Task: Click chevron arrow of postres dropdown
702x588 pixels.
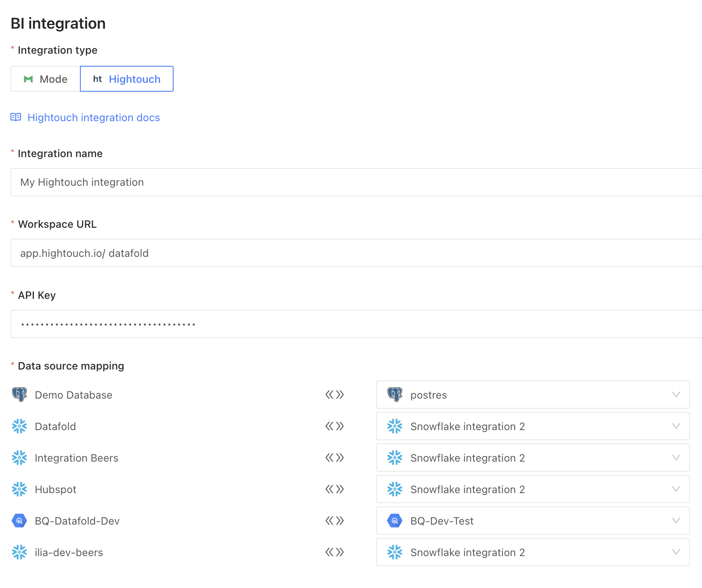Action: tap(676, 395)
